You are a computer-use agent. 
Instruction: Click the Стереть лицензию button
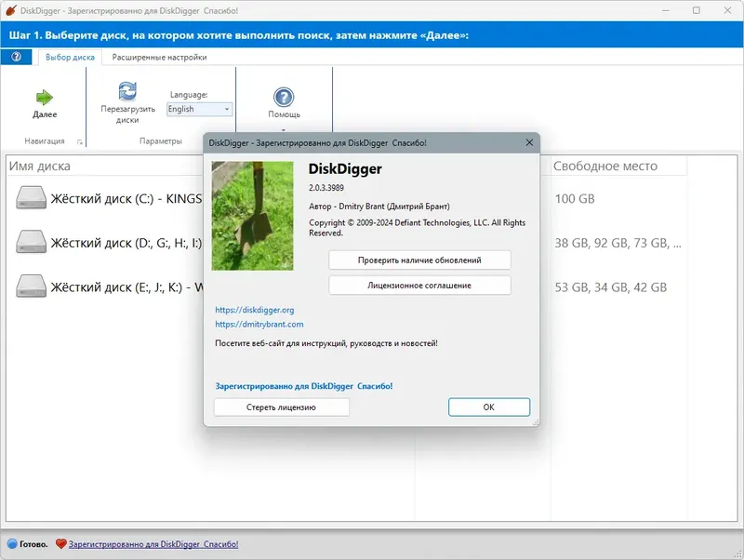(282, 407)
